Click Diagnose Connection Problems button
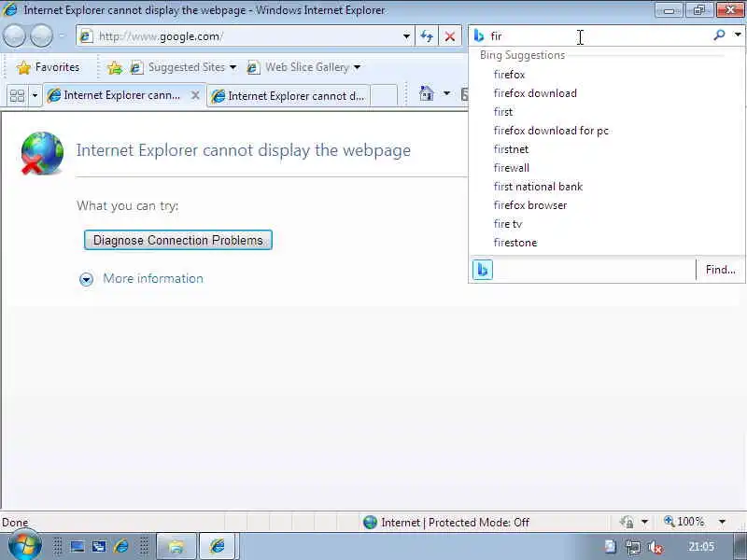The height and width of the screenshot is (560, 747). click(x=178, y=240)
